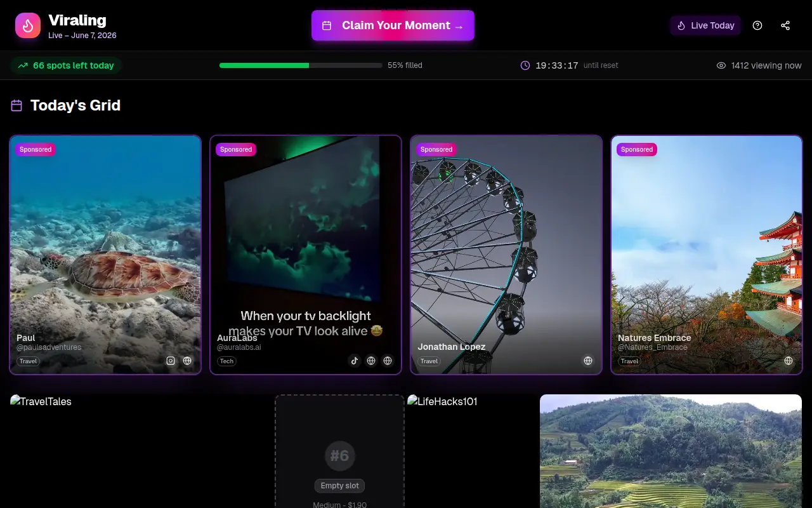Screen dimensions: 812x508
Task: Click the share icon in header
Action: point(785,25)
